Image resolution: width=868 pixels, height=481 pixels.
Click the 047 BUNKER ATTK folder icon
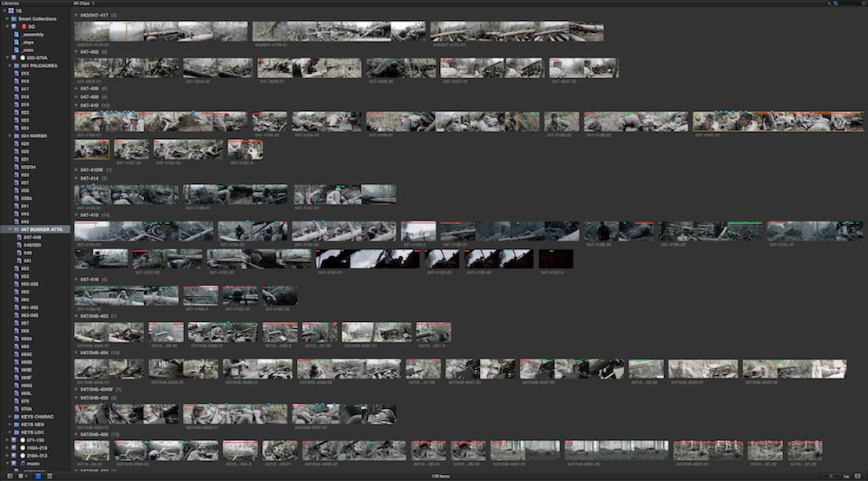pos(16,229)
